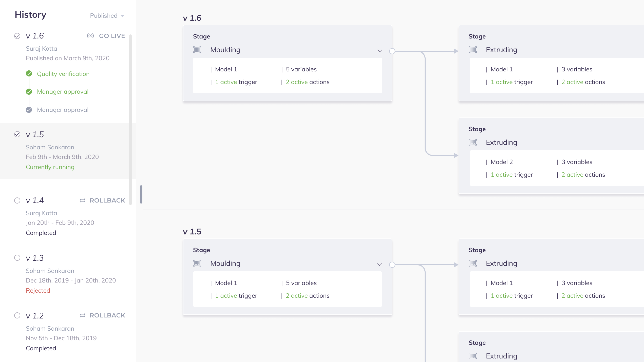
Task: Collapse the v 1.5 Moulding stage chevron
Action: click(x=380, y=264)
